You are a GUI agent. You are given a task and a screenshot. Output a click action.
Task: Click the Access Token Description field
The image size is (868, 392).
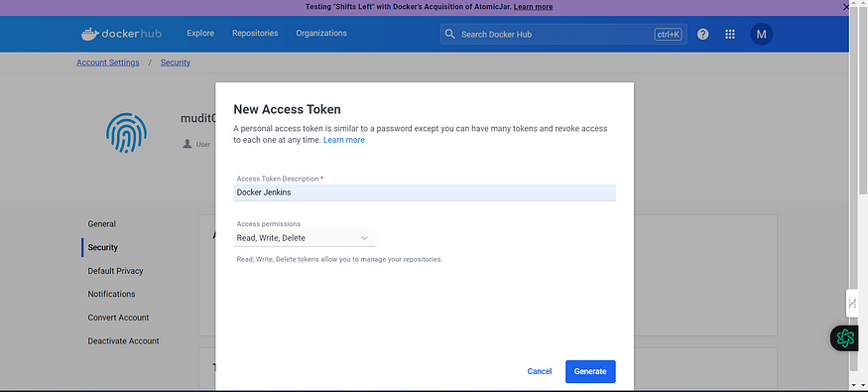point(425,193)
